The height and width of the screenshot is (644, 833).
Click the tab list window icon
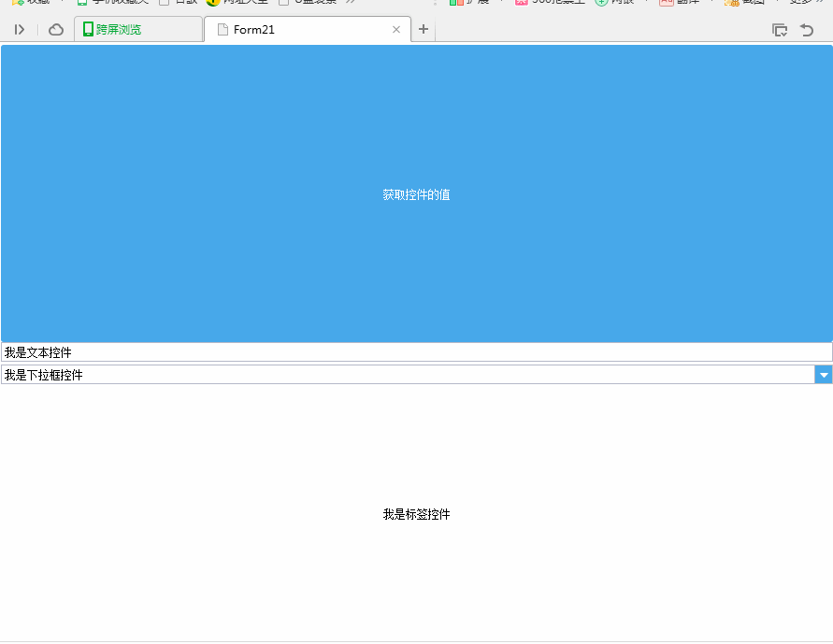coord(780,30)
